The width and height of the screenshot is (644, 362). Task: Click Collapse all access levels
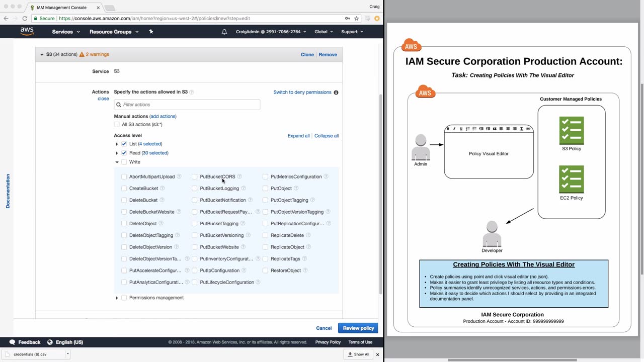[327, 136]
